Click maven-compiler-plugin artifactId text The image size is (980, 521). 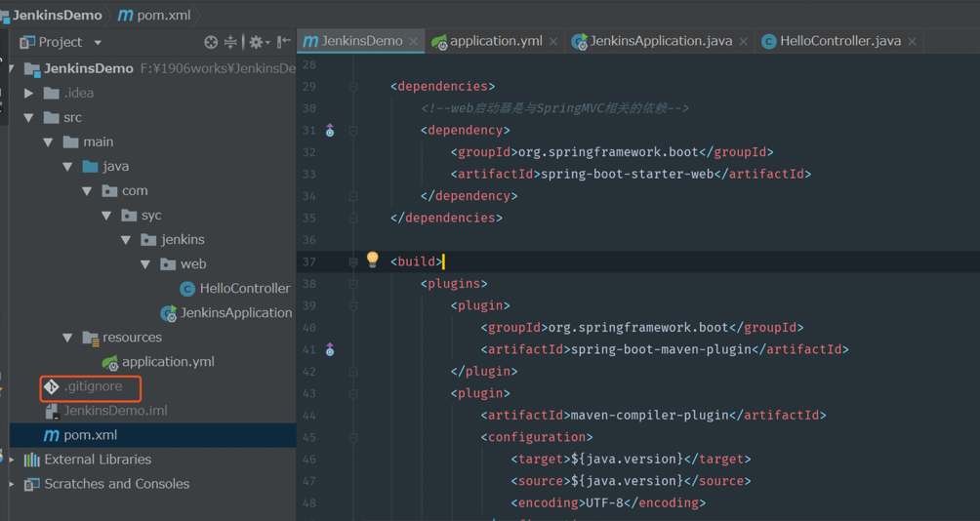tap(649, 416)
